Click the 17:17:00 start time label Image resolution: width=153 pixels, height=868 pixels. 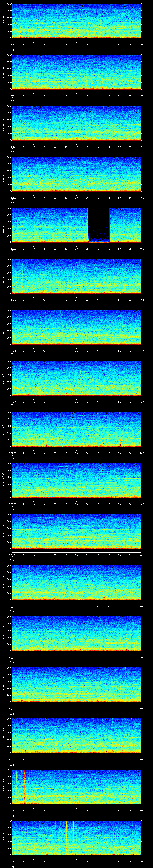pos(12,198)
